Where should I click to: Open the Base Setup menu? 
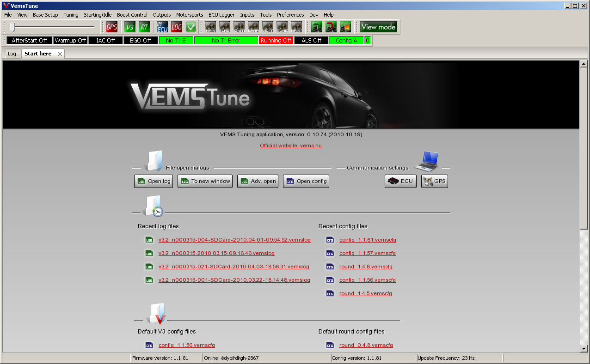tap(45, 15)
